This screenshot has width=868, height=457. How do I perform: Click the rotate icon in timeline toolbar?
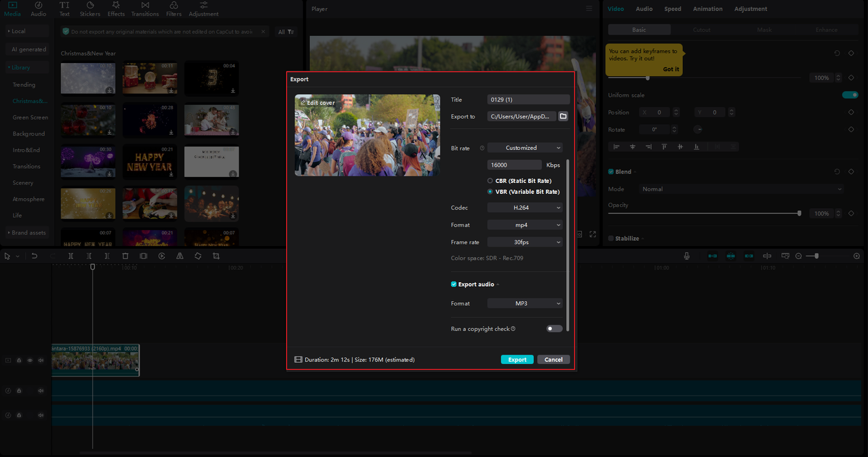pos(197,256)
